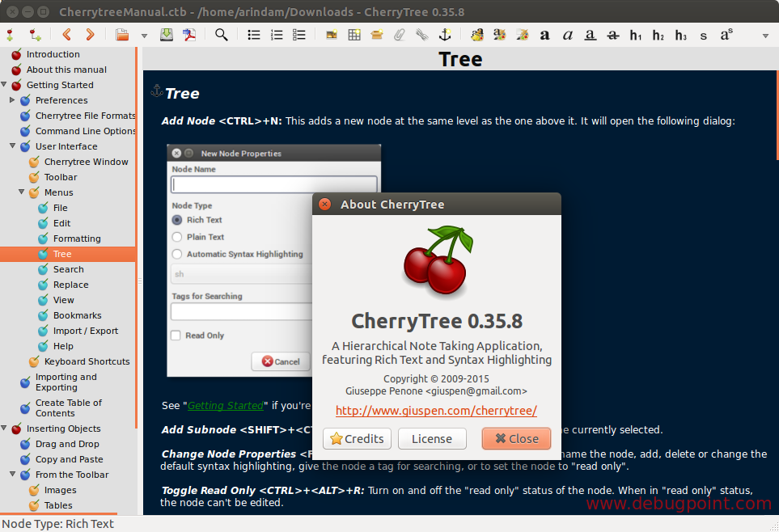The height and width of the screenshot is (532, 779).
Task: Expand the Preferences tree node
Action: click(x=12, y=99)
